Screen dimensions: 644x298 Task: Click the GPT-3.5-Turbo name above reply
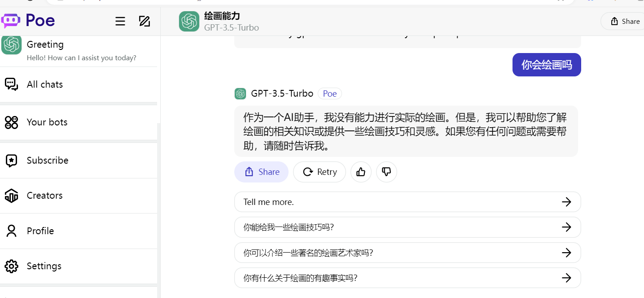[282, 93]
